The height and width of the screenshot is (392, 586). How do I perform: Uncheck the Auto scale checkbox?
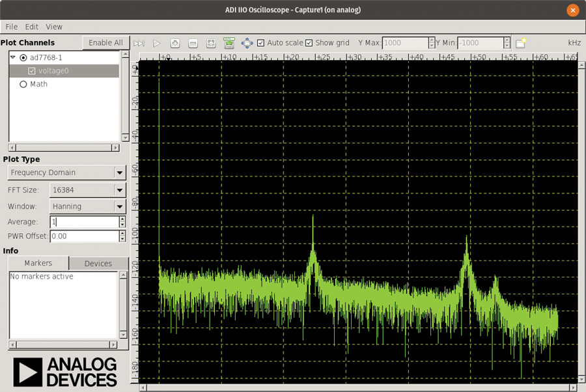(x=261, y=43)
